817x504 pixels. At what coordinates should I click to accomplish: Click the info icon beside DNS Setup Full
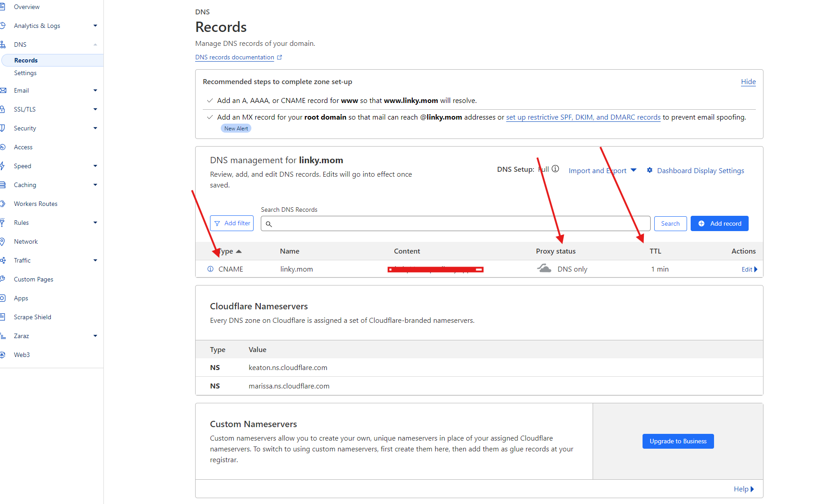(555, 169)
